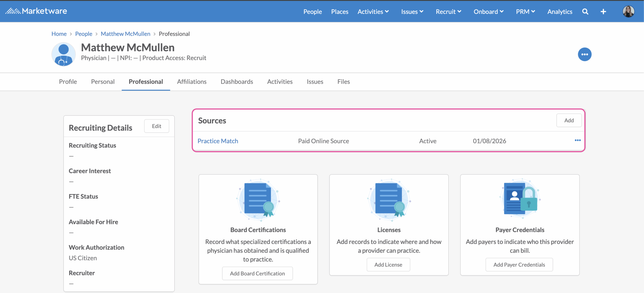The image size is (644, 293).
Task: Edit the Recruiting Details section
Action: click(x=156, y=126)
